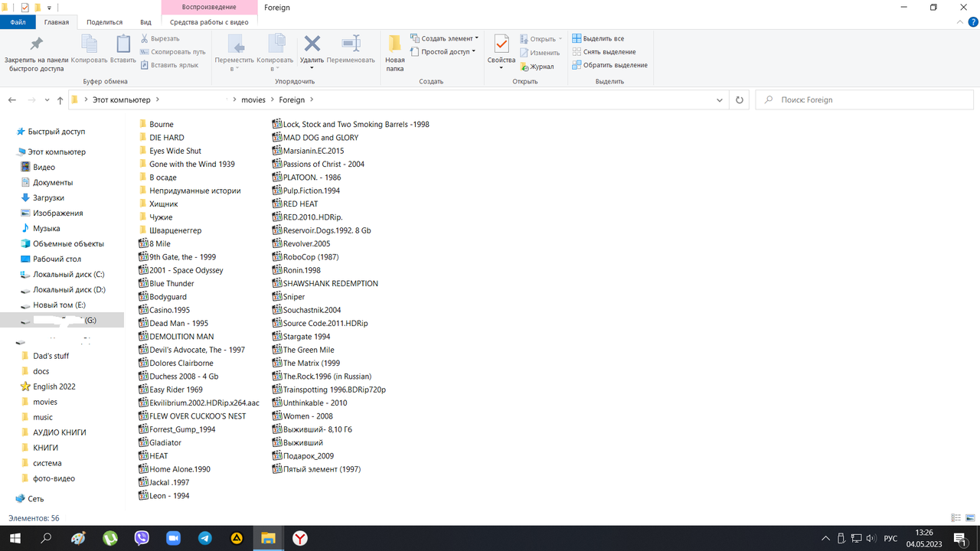The height and width of the screenshot is (551, 980).
Task: Click the refresh button in address bar
Action: tap(740, 99)
